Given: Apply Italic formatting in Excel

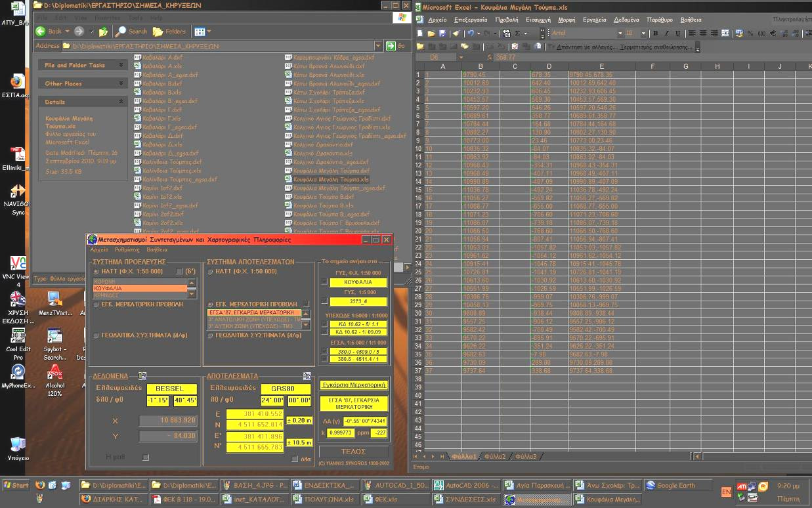Looking at the screenshot, I should click(x=666, y=33).
